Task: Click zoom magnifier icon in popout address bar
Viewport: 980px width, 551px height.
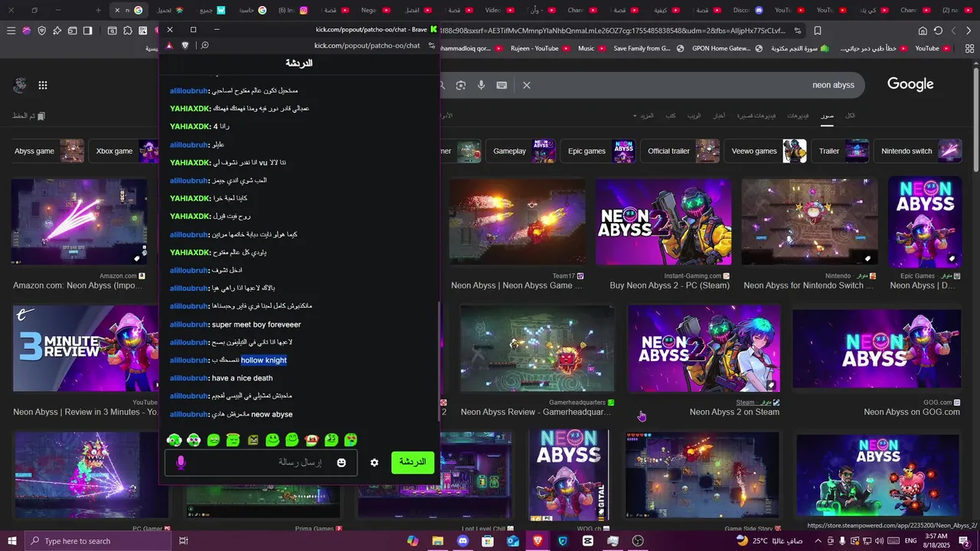Action: click(204, 45)
